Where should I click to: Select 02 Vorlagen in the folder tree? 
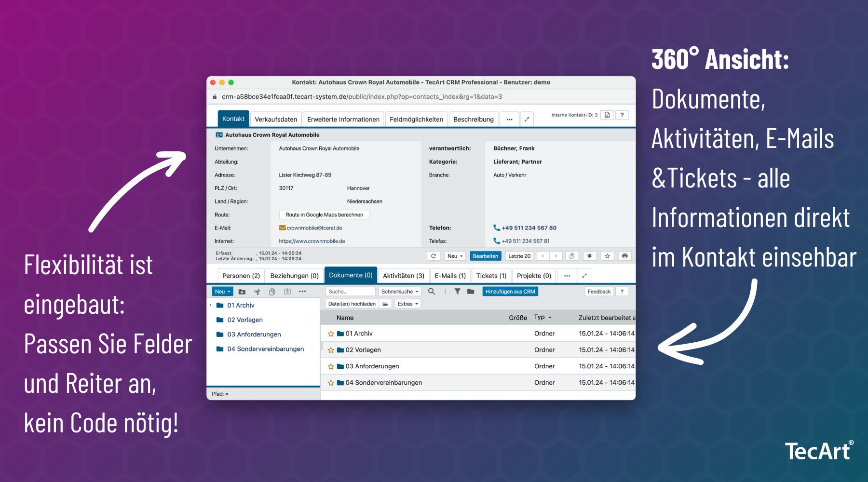(x=245, y=320)
